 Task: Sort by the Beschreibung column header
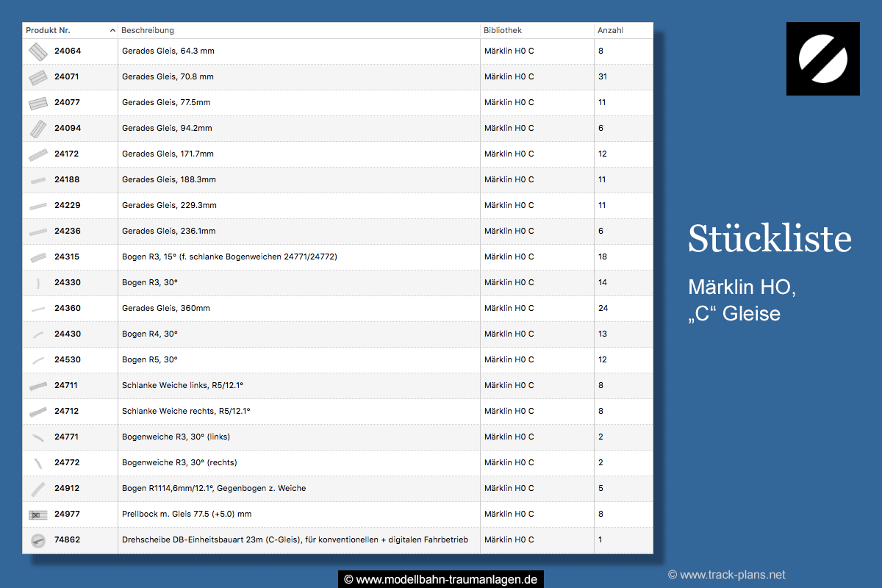(299, 30)
